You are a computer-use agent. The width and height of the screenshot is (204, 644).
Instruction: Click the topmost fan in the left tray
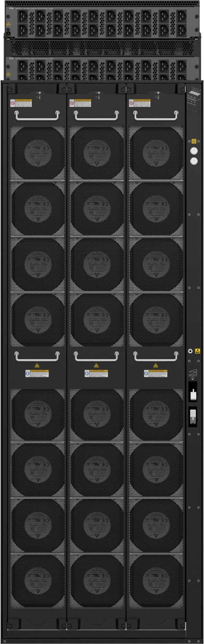[x=38, y=153]
